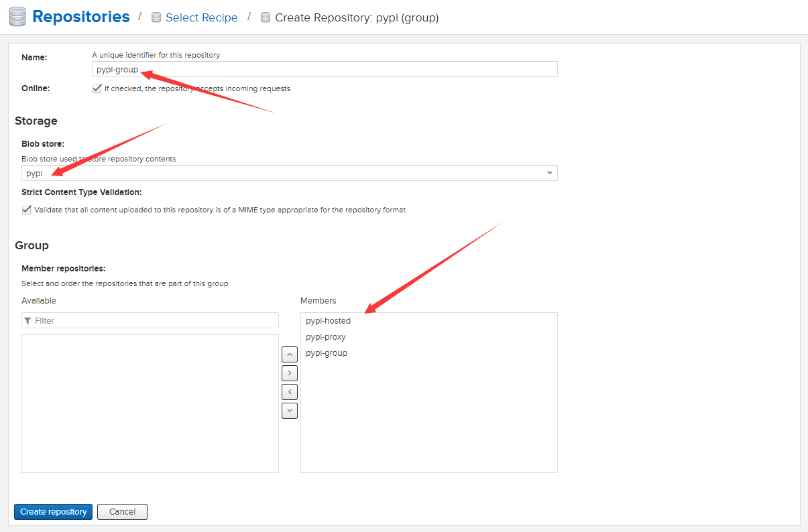Image resolution: width=808 pixels, height=532 pixels.
Task: Toggle Strict Content Type Validation checkbox
Action: tap(27, 210)
